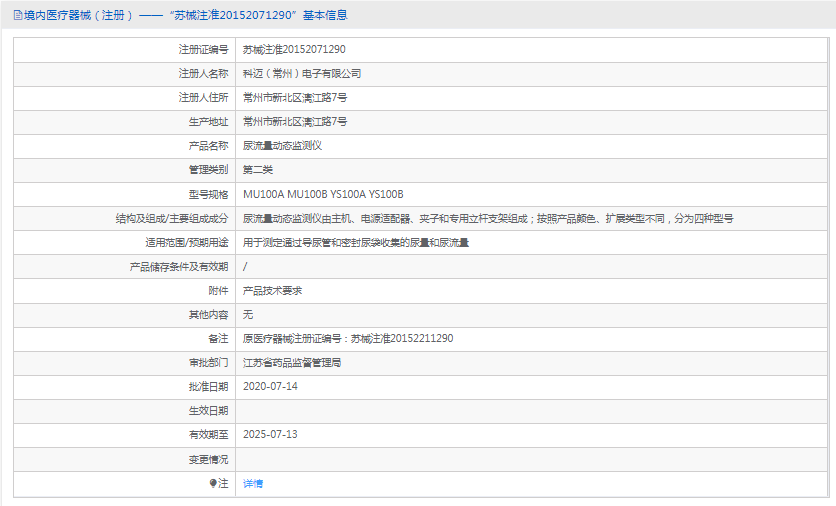Select the header title 境内医疗器械（注册）

(78, 15)
